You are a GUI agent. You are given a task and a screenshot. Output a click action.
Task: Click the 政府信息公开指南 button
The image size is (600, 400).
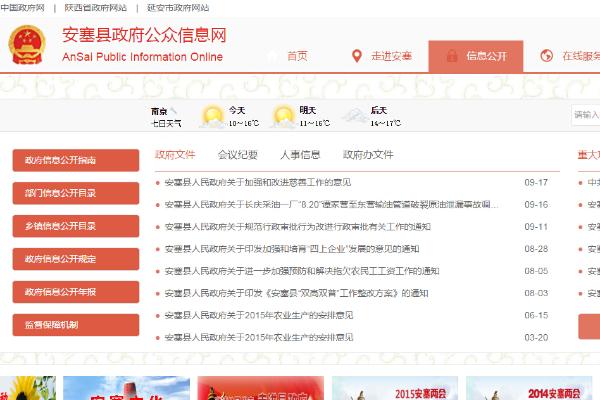pyautogui.click(x=75, y=160)
